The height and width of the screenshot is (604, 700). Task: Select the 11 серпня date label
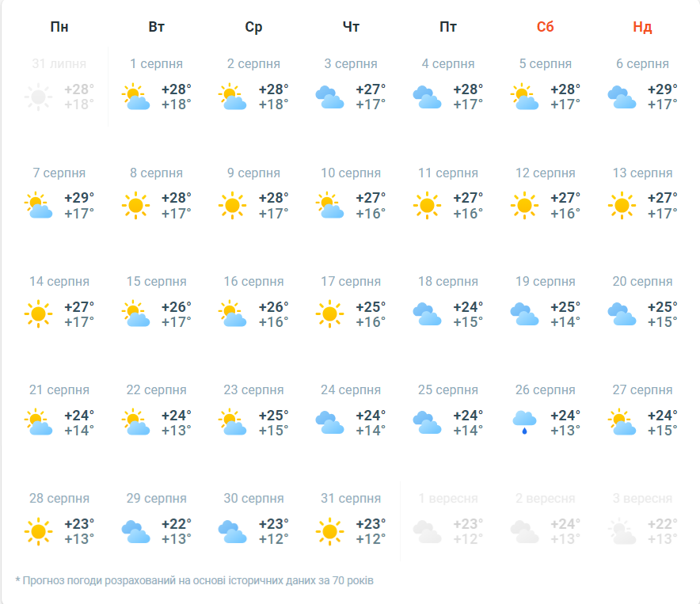[x=448, y=173]
